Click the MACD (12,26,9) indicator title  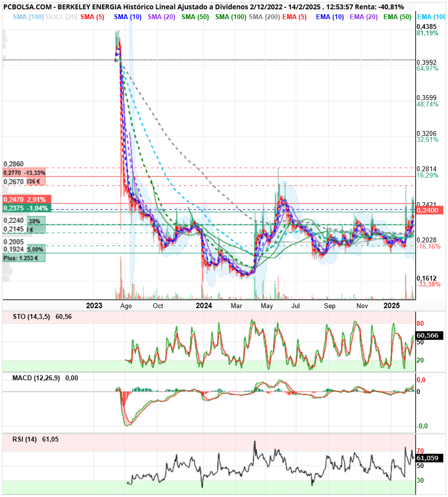click(x=36, y=378)
